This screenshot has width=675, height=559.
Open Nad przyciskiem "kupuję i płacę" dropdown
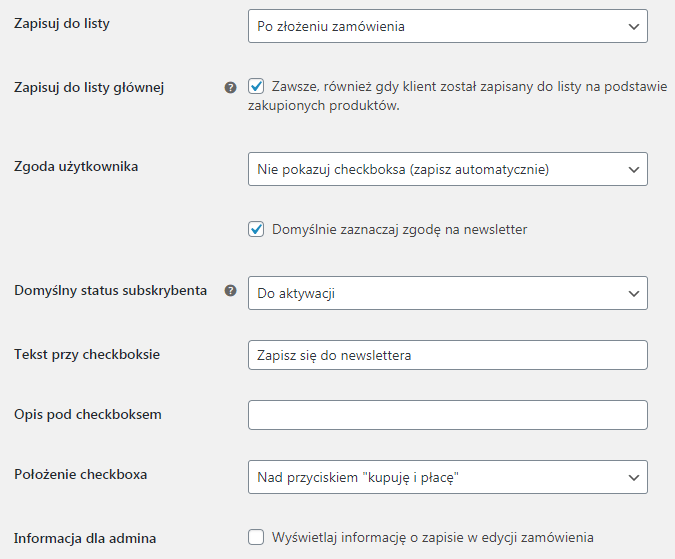[448, 477]
